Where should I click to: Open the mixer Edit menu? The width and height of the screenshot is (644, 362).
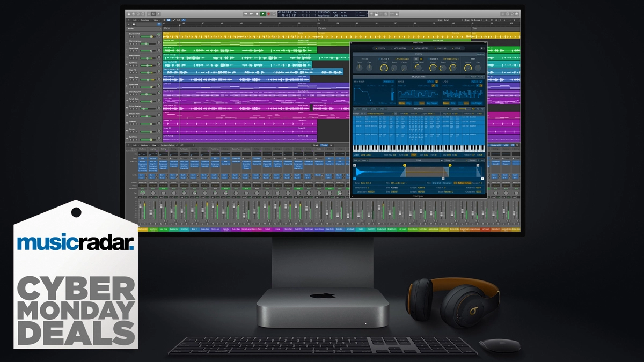(x=135, y=145)
